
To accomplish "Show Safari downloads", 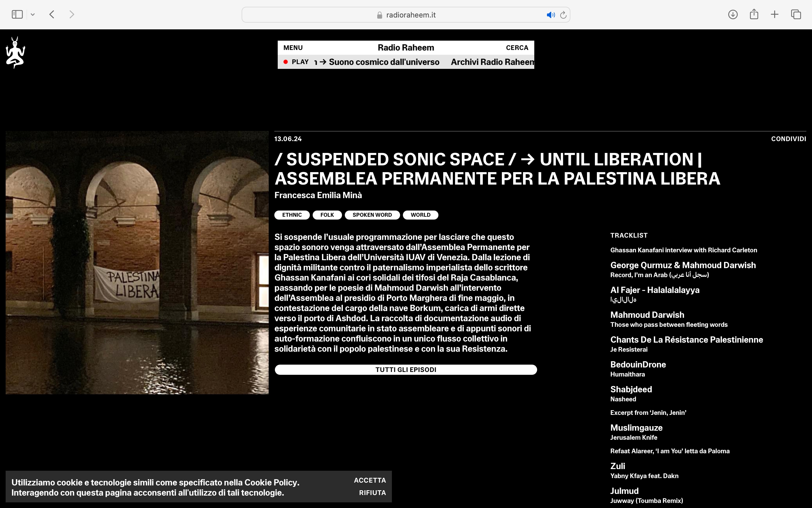I will coord(733,14).
